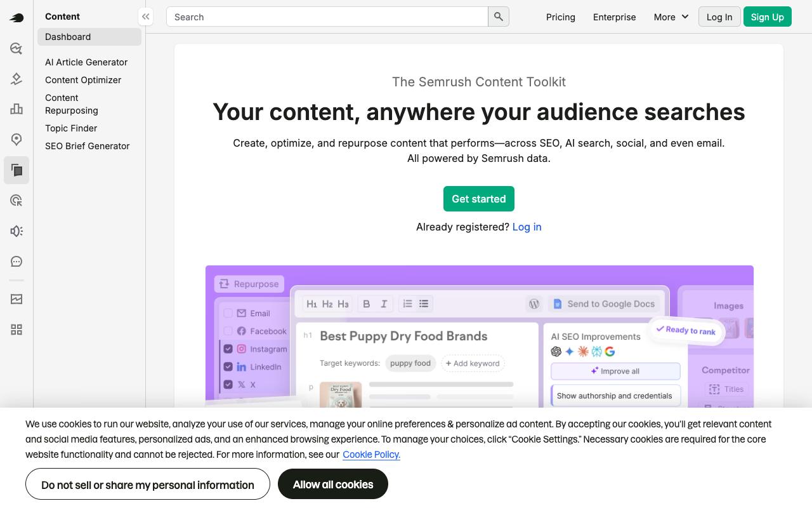Open Topic Finder

click(x=71, y=128)
